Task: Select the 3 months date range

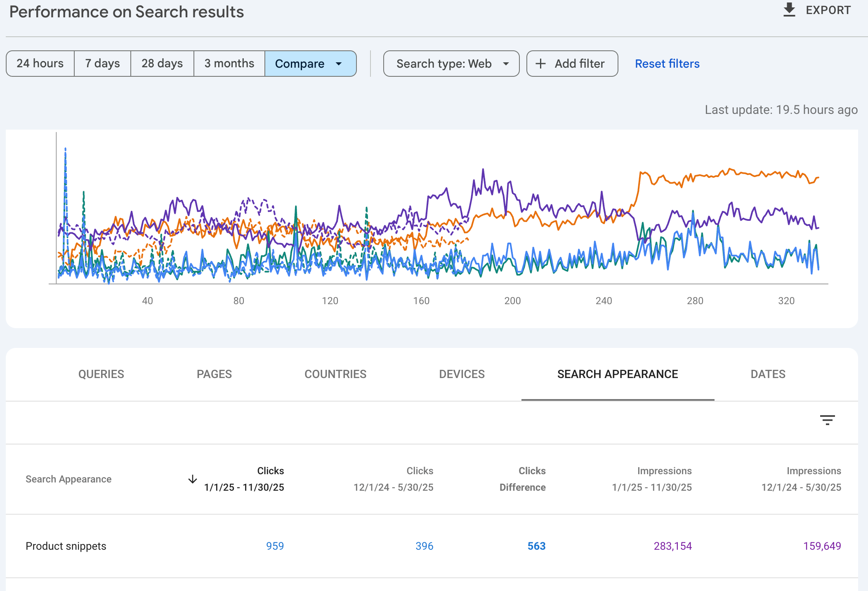Action: point(229,64)
